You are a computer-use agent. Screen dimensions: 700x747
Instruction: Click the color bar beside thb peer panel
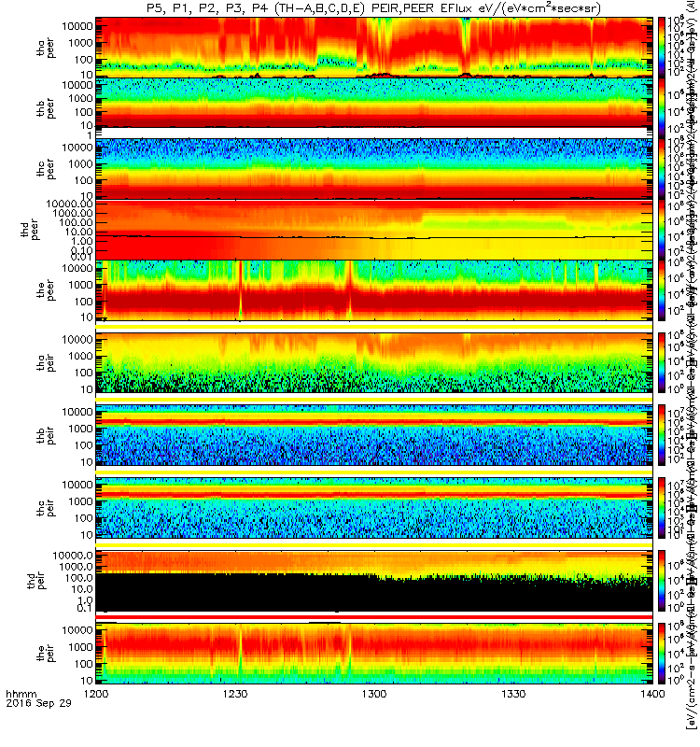(662, 108)
